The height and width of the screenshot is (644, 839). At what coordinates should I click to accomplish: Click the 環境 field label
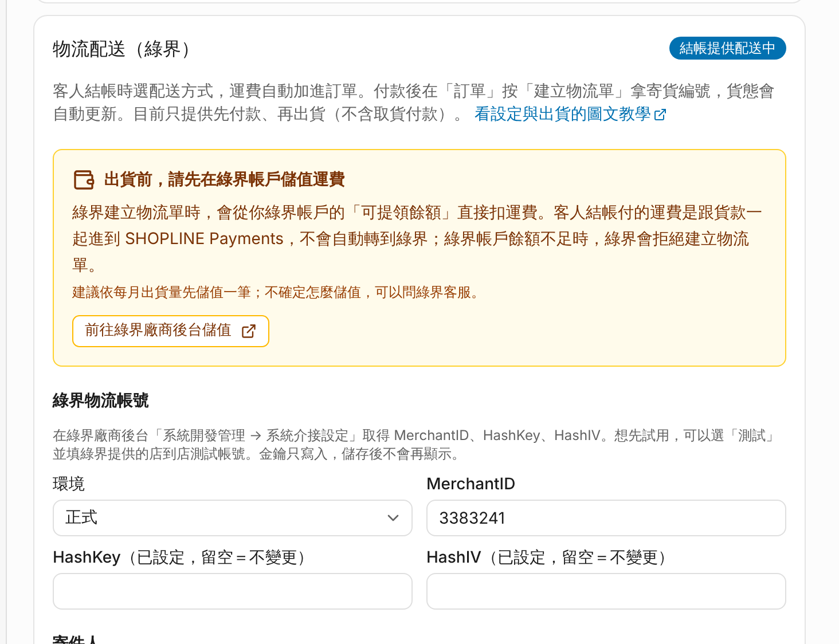(x=69, y=484)
